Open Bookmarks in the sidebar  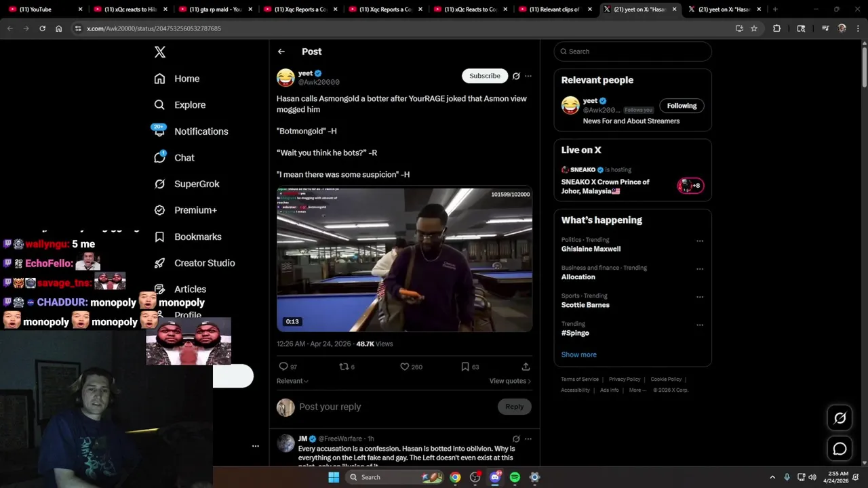(188, 237)
